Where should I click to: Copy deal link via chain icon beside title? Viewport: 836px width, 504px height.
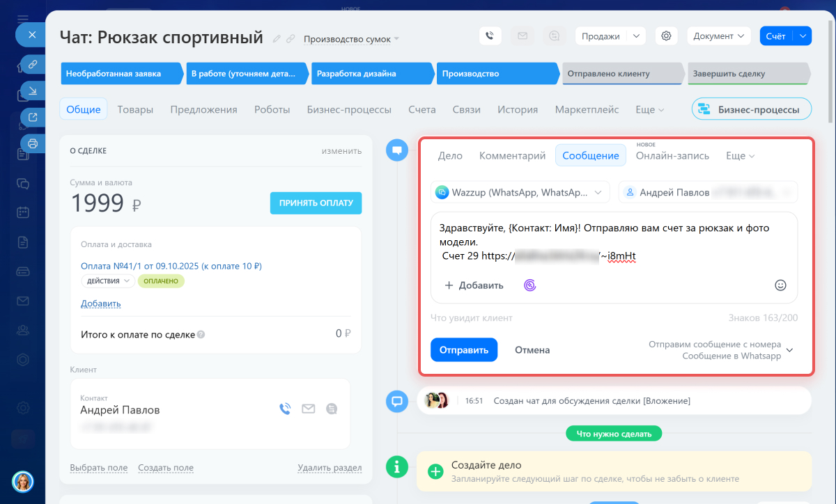(x=291, y=39)
